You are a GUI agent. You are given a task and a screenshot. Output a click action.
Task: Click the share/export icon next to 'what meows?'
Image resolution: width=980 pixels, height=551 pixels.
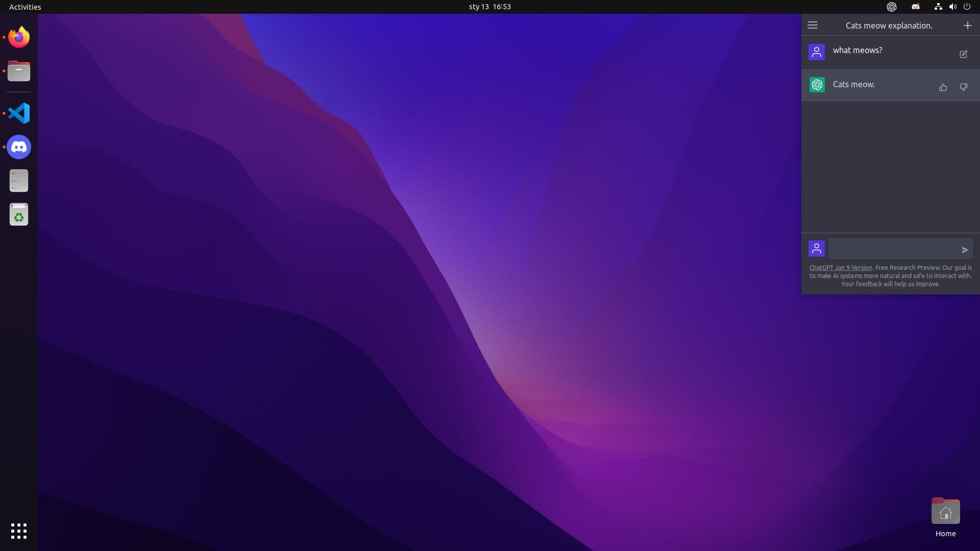(963, 55)
